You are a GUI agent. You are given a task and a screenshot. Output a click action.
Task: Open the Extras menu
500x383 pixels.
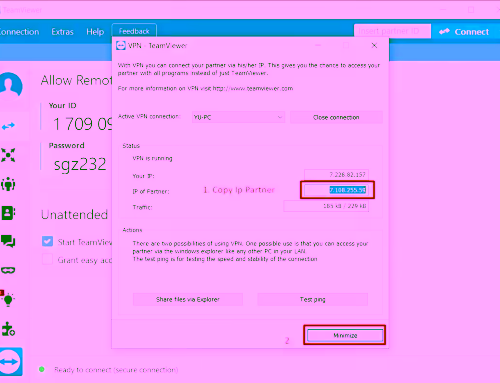pyautogui.click(x=62, y=32)
